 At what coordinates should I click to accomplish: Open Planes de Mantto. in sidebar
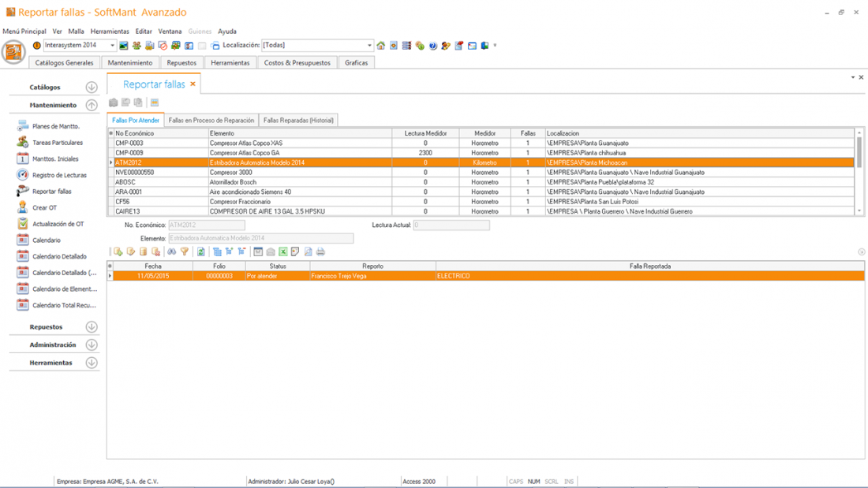(55, 126)
